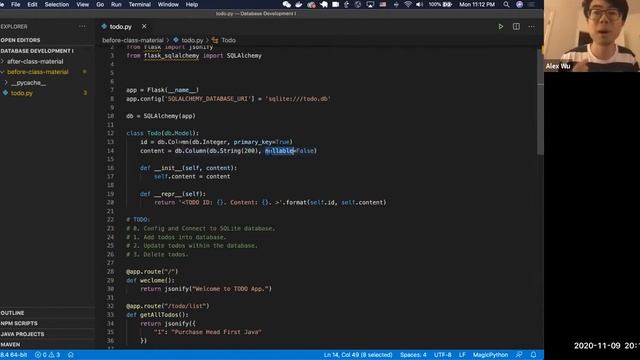
Task: Change file encoding UTF-8
Action: point(442,355)
